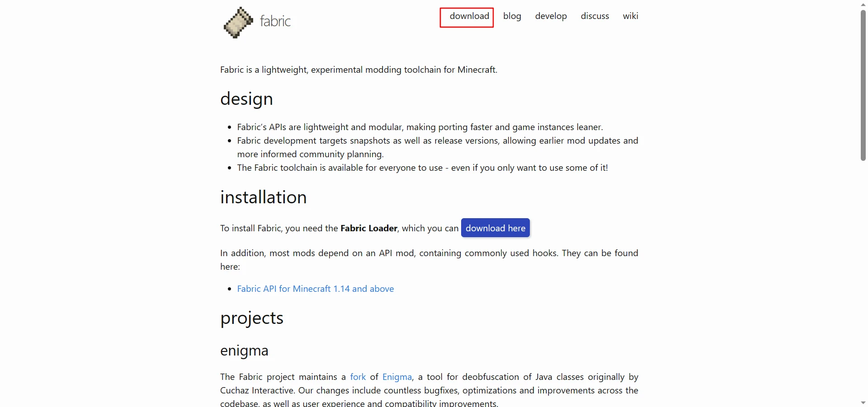Click the blue download here button

tap(495, 228)
